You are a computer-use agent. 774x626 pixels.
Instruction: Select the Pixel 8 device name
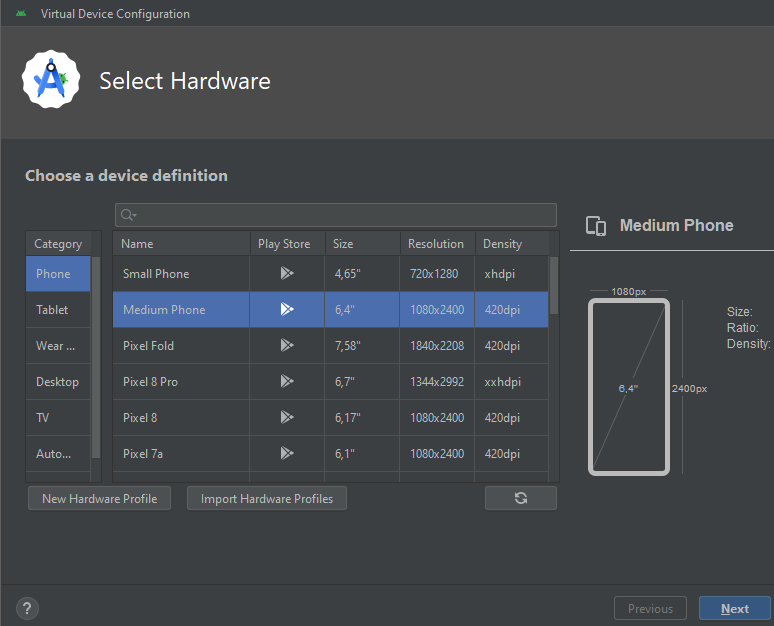tap(140, 418)
